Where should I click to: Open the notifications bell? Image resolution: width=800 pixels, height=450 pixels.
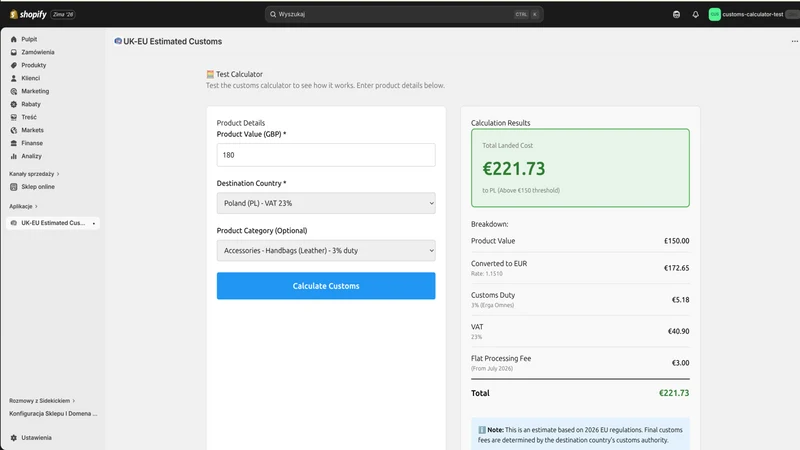pyautogui.click(x=695, y=14)
